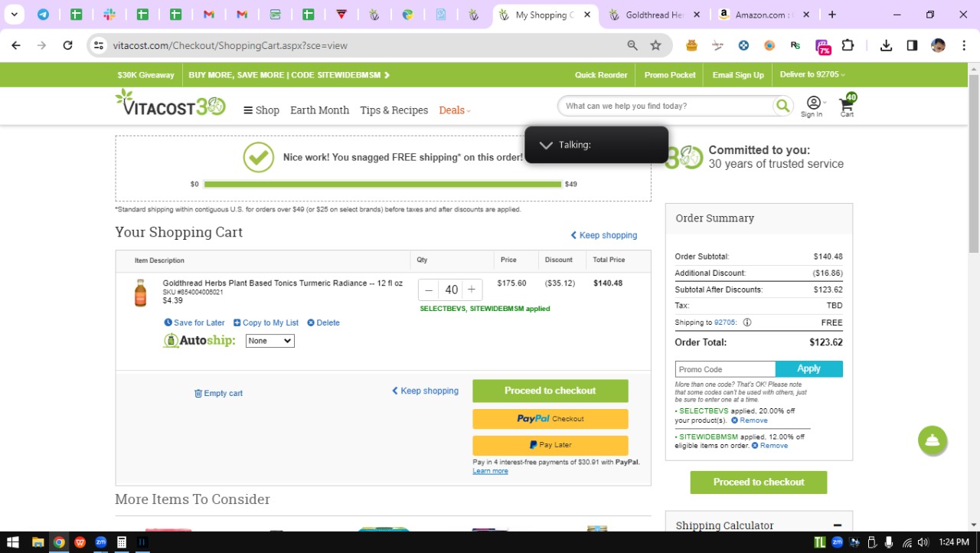Decrease quantity with the minus button

click(x=429, y=290)
